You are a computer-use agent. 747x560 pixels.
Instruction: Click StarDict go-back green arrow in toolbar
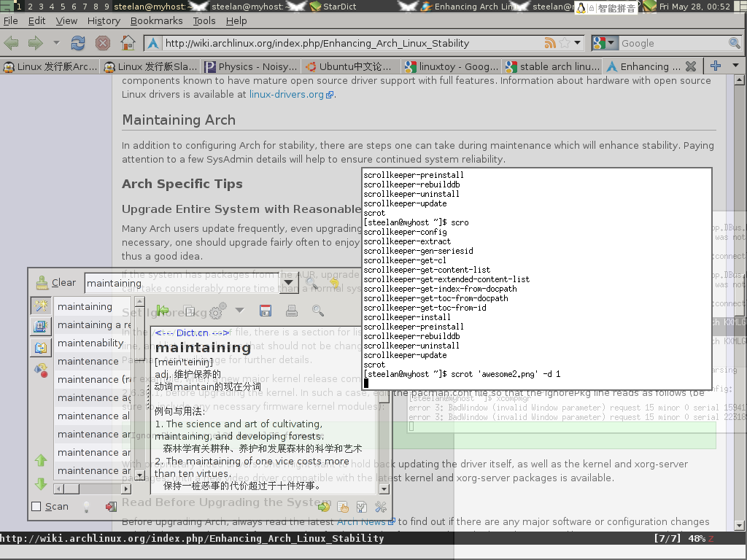point(163,311)
